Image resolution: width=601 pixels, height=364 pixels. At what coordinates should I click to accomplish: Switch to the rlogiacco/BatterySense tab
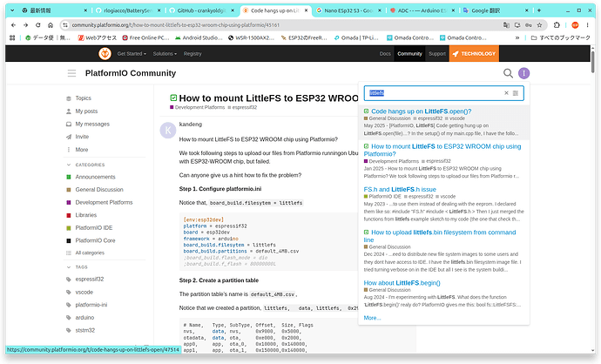128,10
